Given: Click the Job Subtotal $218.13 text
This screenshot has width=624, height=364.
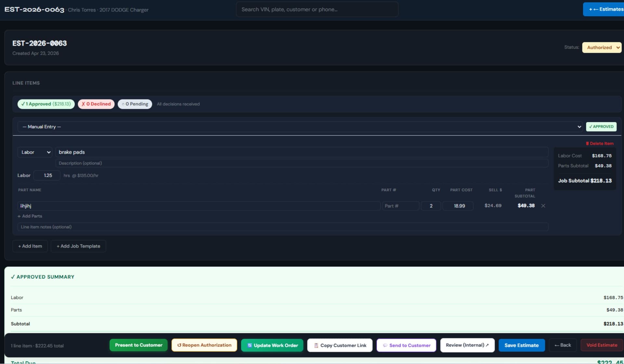Looking at the screenshot, I should [585, 181].
